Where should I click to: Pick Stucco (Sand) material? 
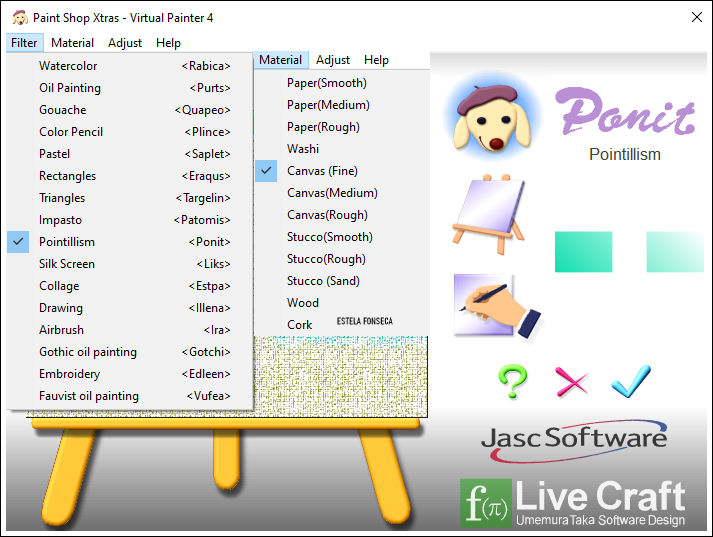click(x=342, y=281)
